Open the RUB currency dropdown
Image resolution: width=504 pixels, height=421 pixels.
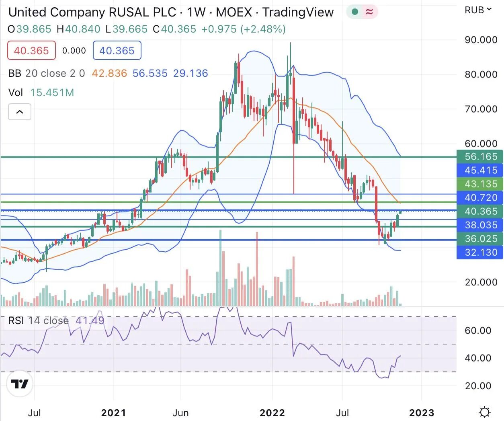(478, 10)
